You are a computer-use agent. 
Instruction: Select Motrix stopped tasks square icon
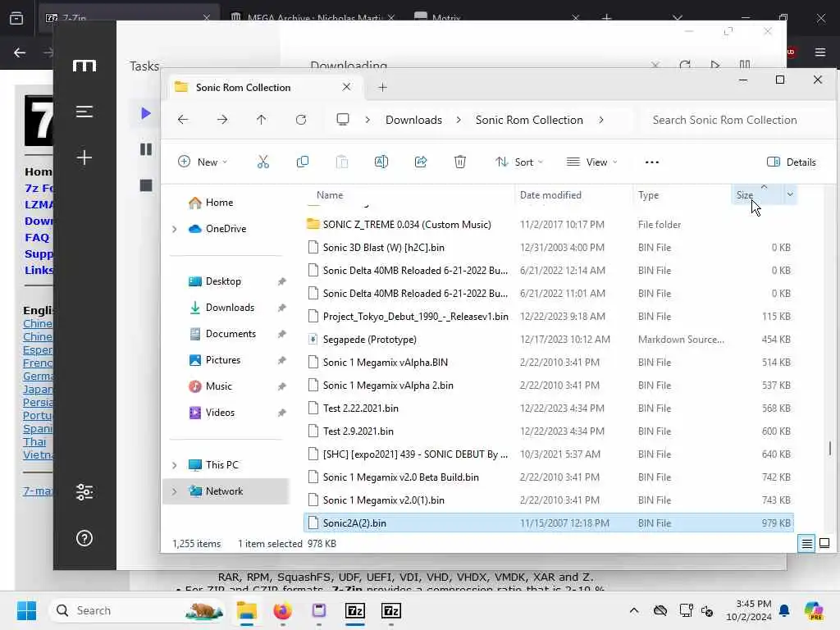(x=146, y=185)
